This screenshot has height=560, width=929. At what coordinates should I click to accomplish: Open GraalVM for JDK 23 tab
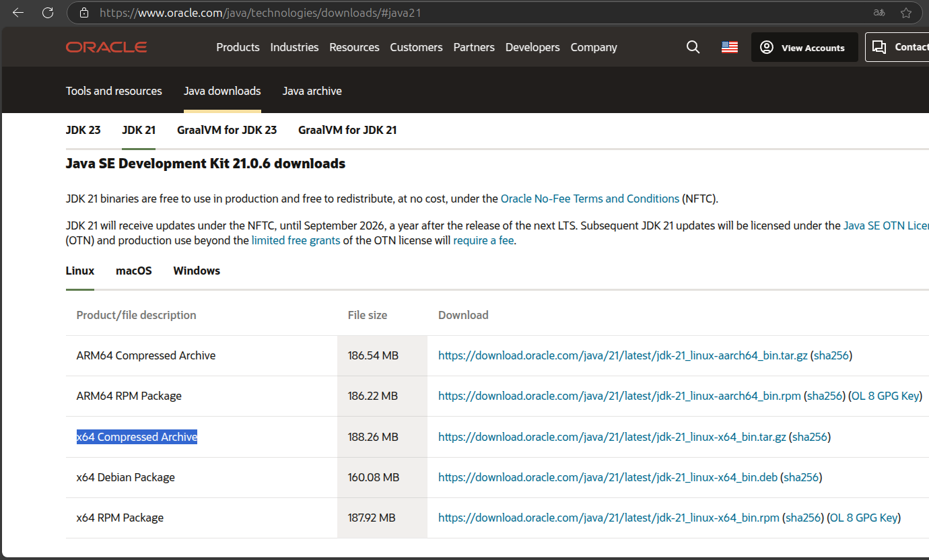coord(227,130)
